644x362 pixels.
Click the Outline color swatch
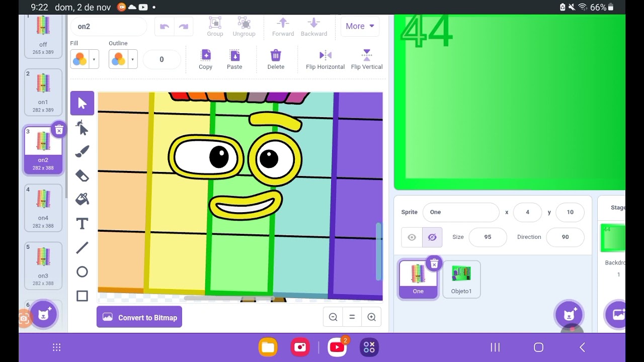coord(118,59)
